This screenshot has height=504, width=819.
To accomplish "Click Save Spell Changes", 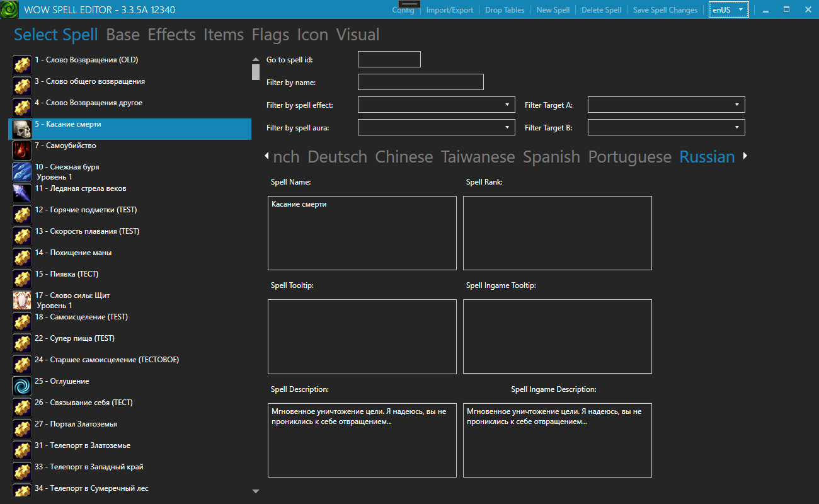I will [665, 10].
